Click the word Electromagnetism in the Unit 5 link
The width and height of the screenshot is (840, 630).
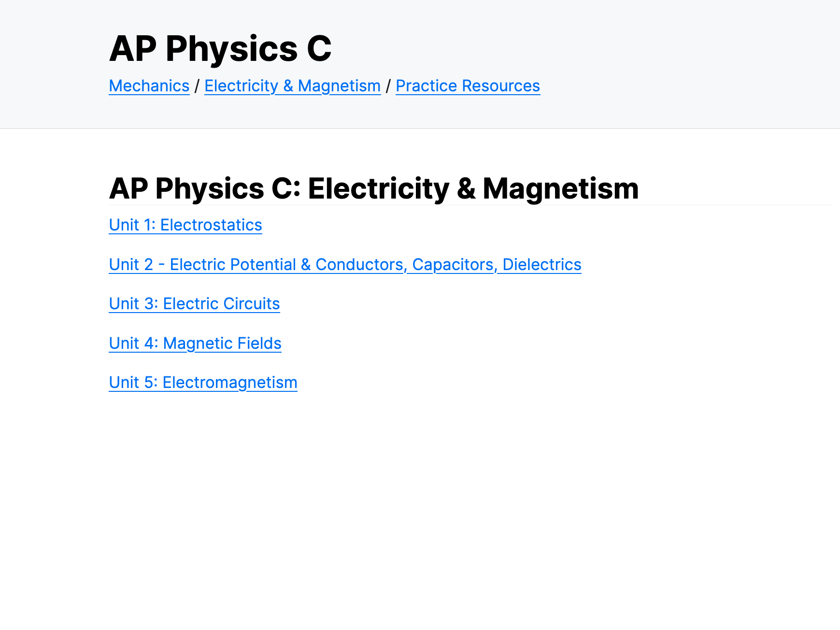(x=230, y=383)
